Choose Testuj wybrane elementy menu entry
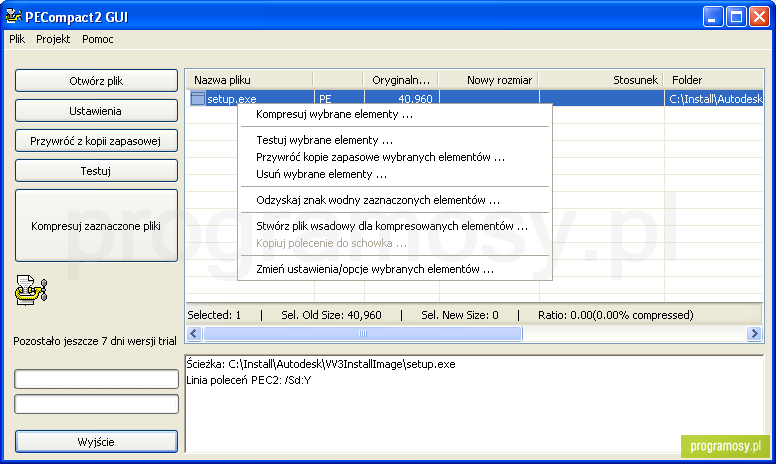Viewport: 776px width, 464px height. tap(394, 140)
